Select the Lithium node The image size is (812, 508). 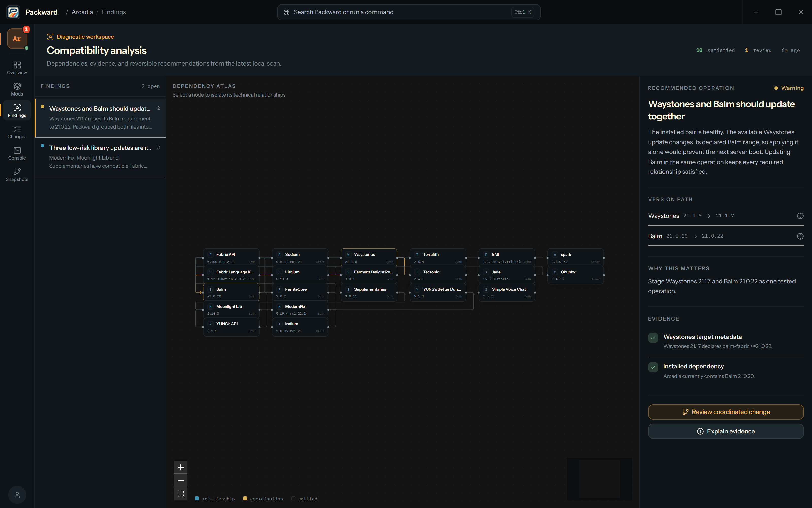[300, 275]
